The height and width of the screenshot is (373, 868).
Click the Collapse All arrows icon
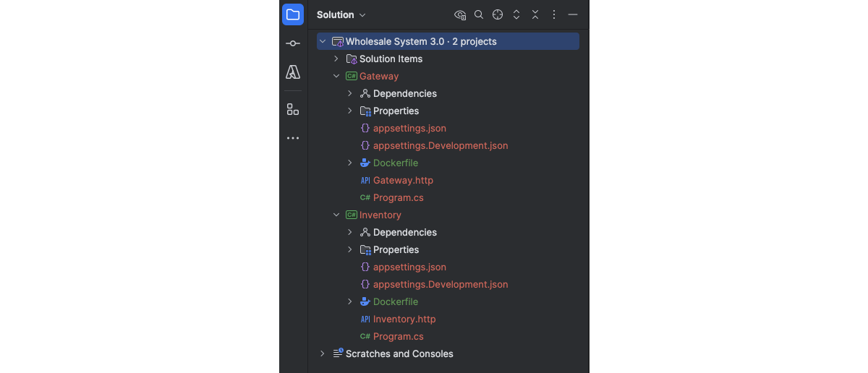tap(535, 14)
